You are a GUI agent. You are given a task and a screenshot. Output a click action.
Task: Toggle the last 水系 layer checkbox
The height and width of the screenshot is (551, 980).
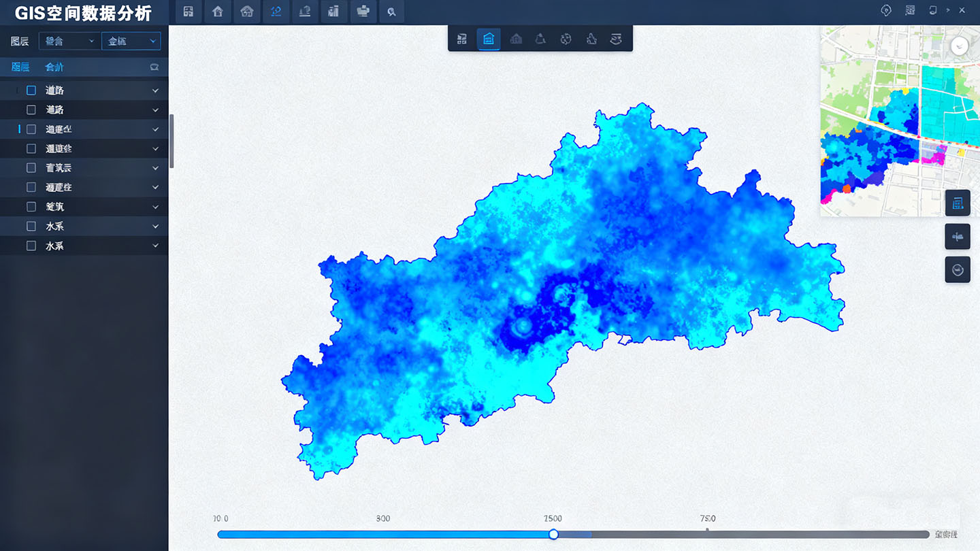[x=31, y=246]
